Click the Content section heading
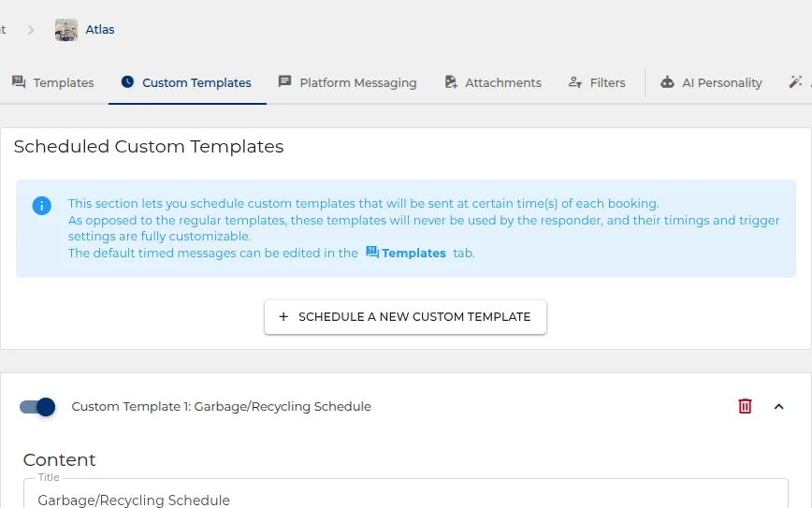This screenshot has width=812, height=508. 60,460
